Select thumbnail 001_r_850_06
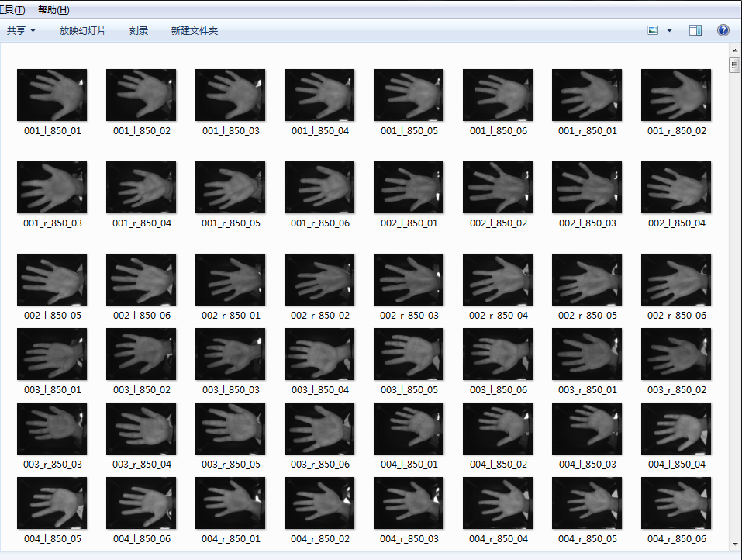742x560 pixels. 319,188
